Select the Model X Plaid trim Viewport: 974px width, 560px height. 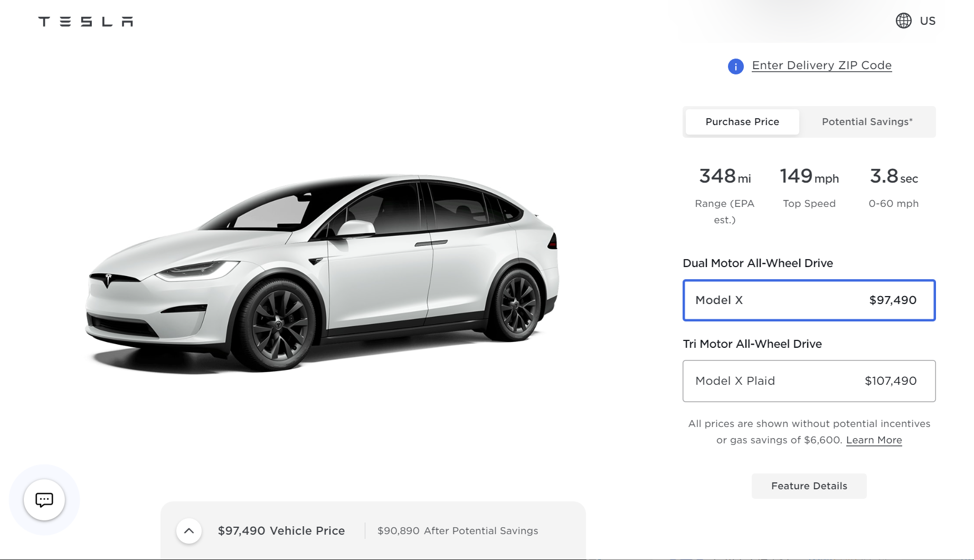(809, 381)
